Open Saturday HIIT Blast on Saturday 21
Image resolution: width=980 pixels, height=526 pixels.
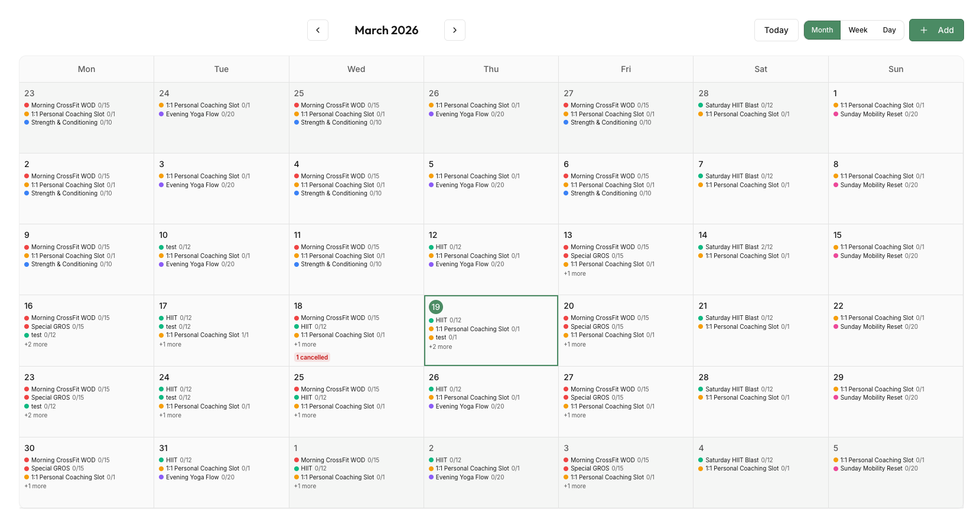click(735, 318)
